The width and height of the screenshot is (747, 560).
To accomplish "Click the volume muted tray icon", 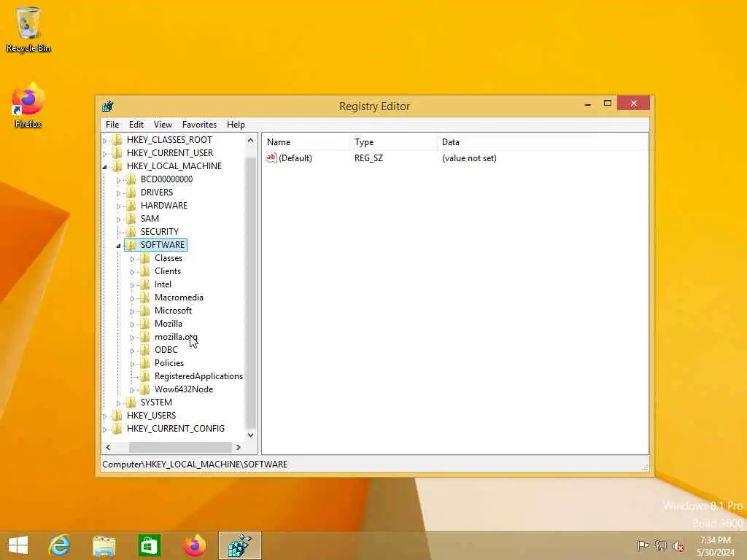I will [678, 546].
